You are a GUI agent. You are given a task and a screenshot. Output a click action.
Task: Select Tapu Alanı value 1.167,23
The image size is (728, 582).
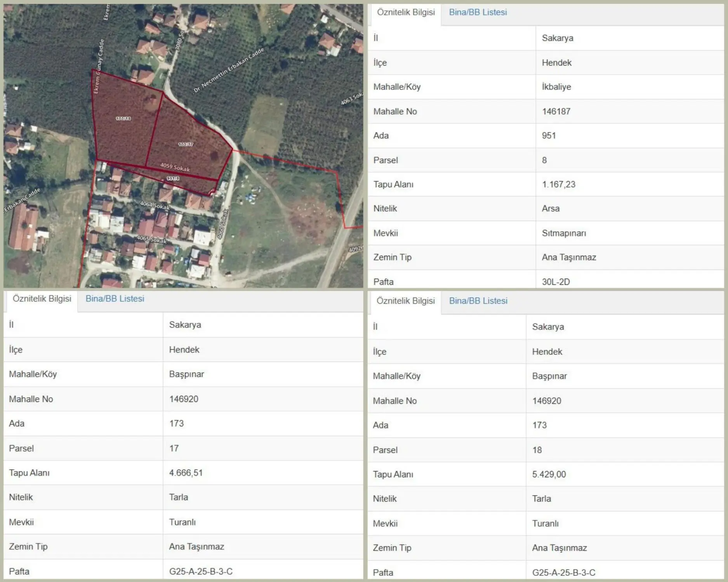point(558,184)
